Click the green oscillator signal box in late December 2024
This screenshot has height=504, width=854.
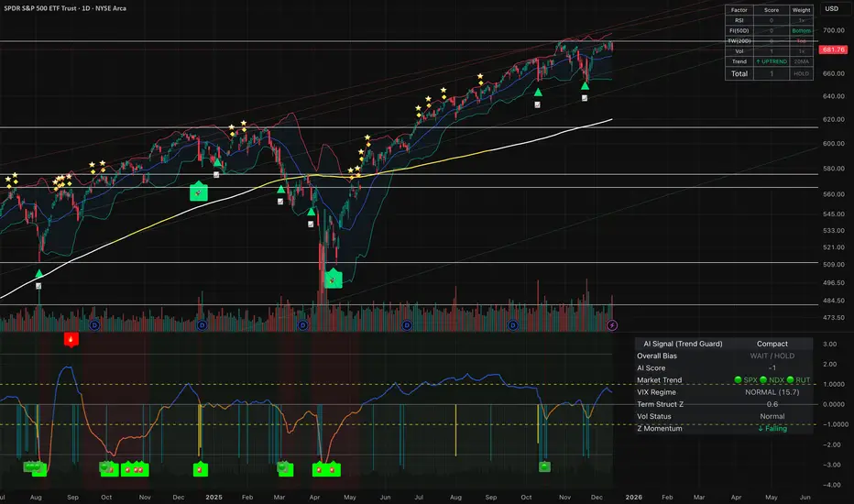pyautogui.click(x=201, y=470)
